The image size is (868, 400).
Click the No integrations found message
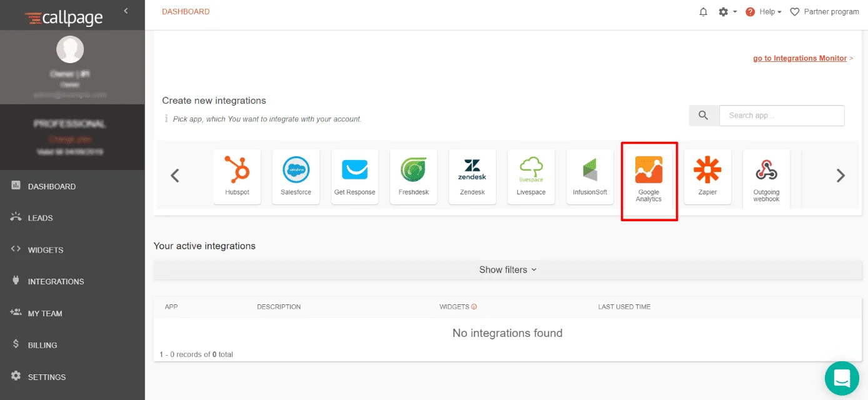pos(508,333)
